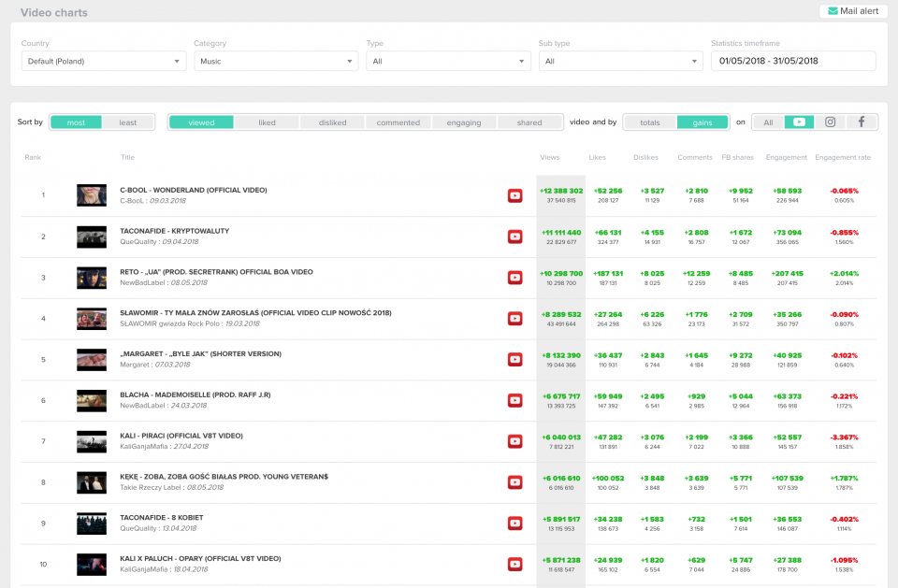The image size is (898, 588).
Task: Open TACONAFIDE - 8 KOBIET title
Action: (162, 518)
